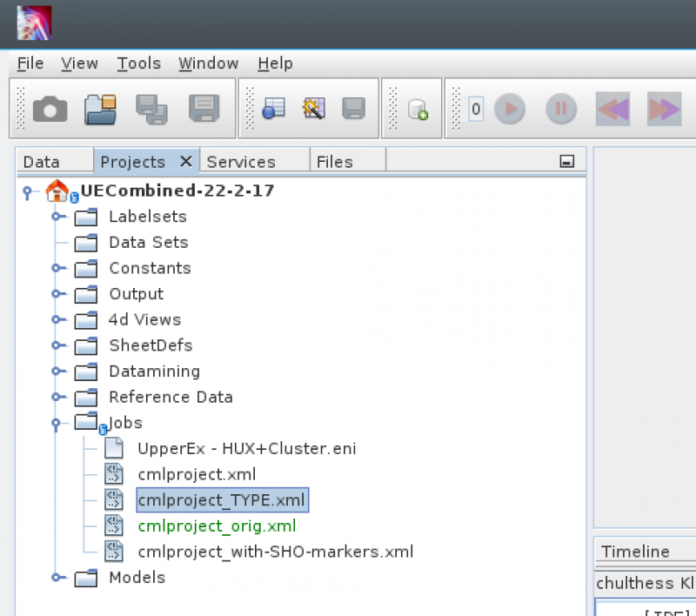Image resolution: width=696 pixels, height=616 pixels.
Task: Open the Tools menu
Action: 139,64
